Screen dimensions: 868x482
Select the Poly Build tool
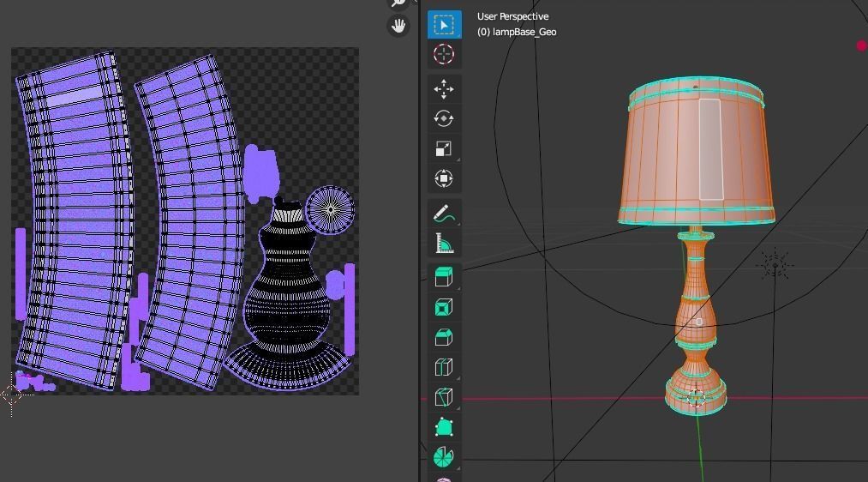click(x=444, y=427)
